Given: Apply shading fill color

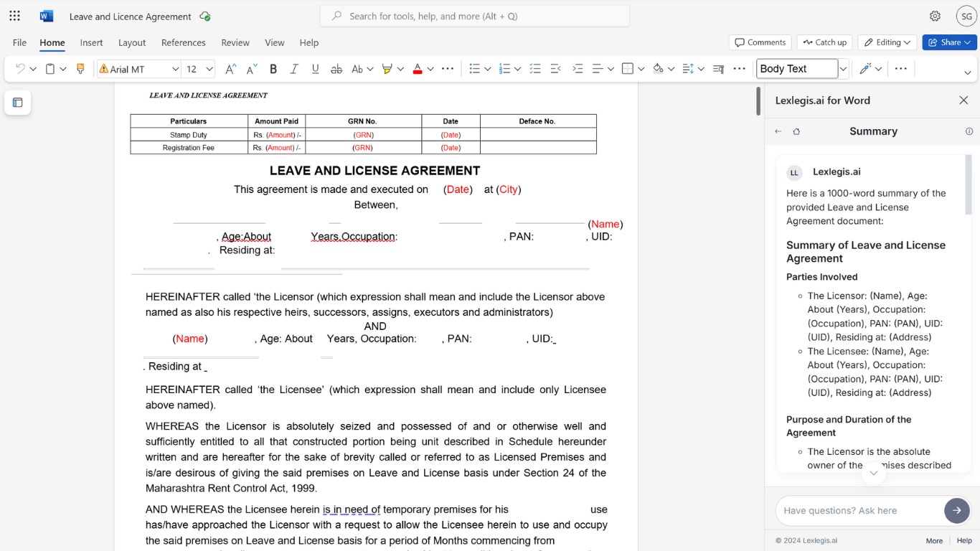Looking at the screenshot, I should click(658, 69).
